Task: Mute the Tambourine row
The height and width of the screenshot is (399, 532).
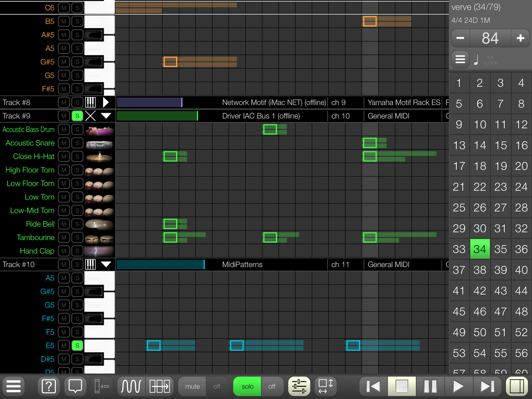Action: [x=64, y=237]
